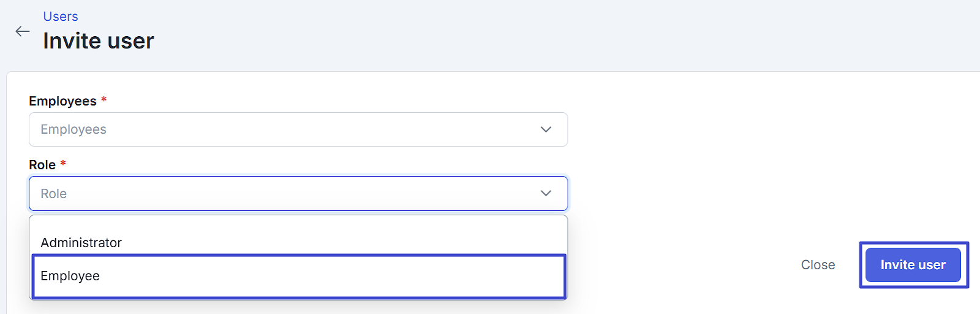Click the red asterisk beside Employees label
Viewport: 980px width, 314px height.
tap(104, 99)
